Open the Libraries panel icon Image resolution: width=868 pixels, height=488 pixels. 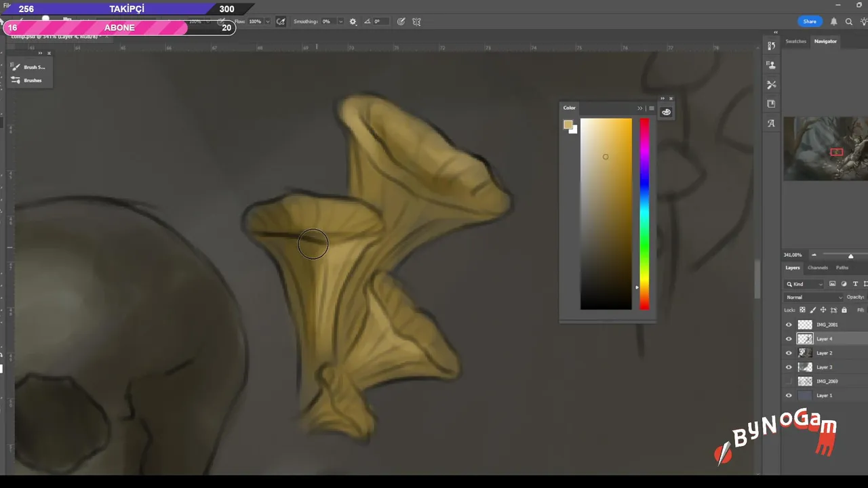click(x=771, y=104)
